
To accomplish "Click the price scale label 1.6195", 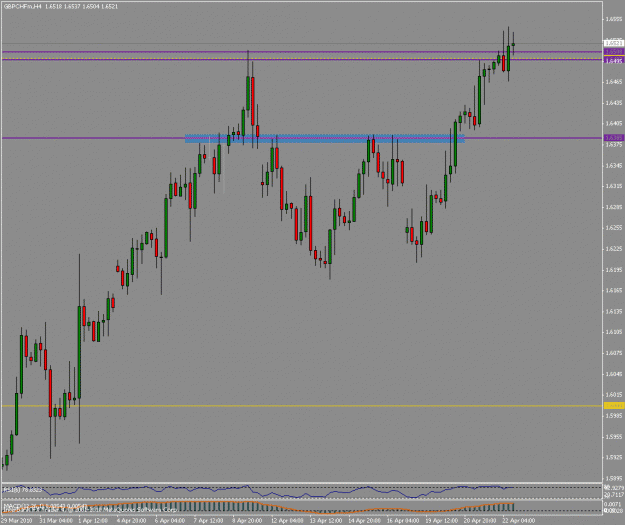I will (x=614, y=270).
